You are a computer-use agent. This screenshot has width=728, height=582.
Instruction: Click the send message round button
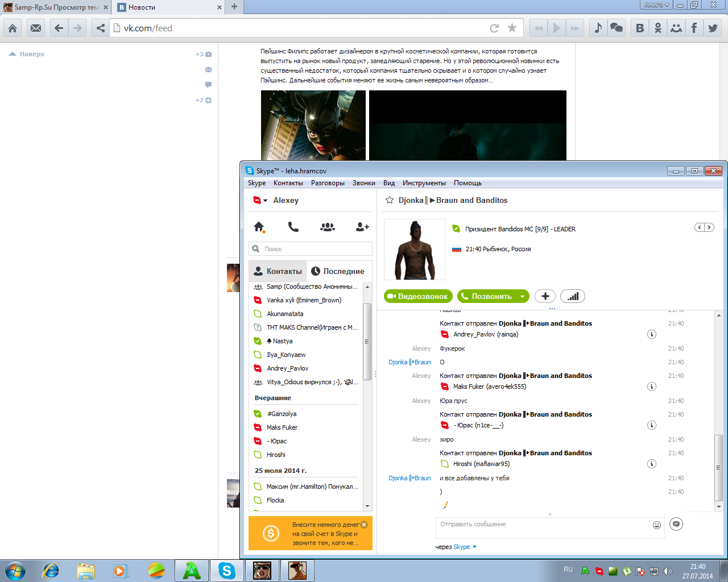(x=676, y=524)
